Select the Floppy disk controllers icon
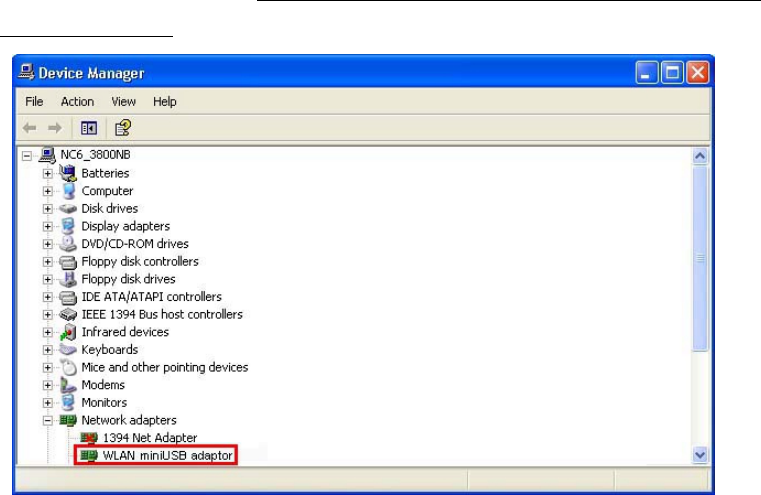Image resolution: width=761 pixels, height=495 pixels. (68, 262)
